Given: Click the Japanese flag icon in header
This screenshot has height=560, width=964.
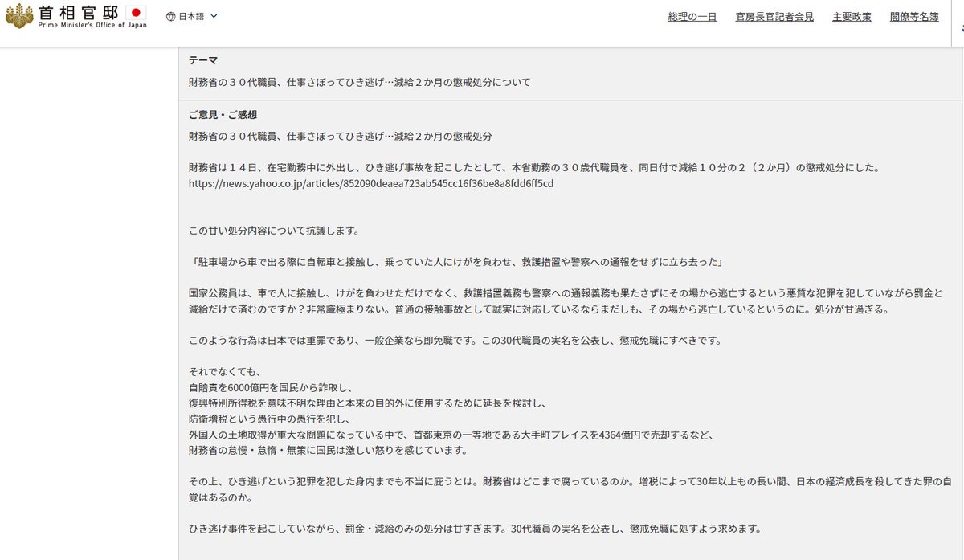Looking at the screenshot, I should pyautogui.click(x=136, y=12).
